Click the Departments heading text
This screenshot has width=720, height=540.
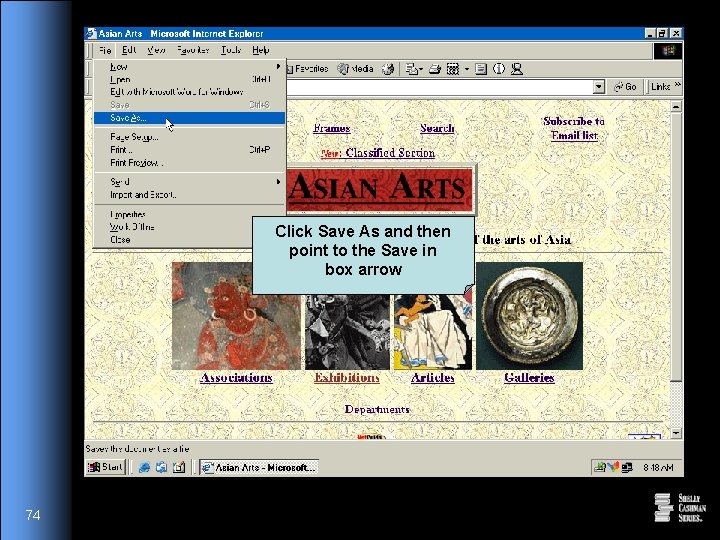click(x=377, y=409)
